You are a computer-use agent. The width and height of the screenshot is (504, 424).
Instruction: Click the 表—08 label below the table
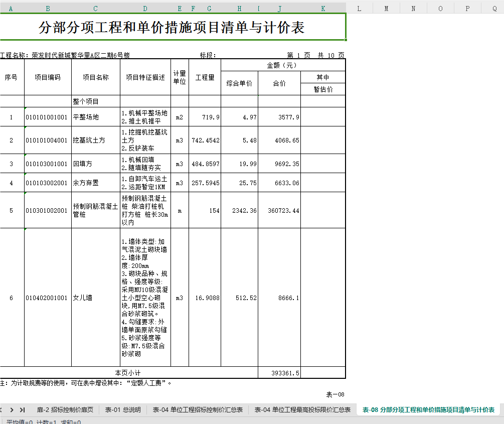[335, 394]
